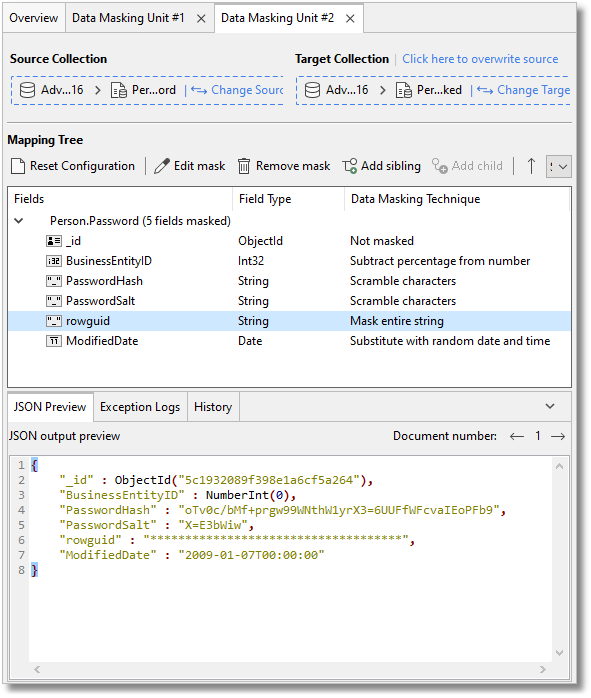Viewport: 591px width, 698px height.
Task: Collapse the Person.Password tree node
Action: coord(19,221)
